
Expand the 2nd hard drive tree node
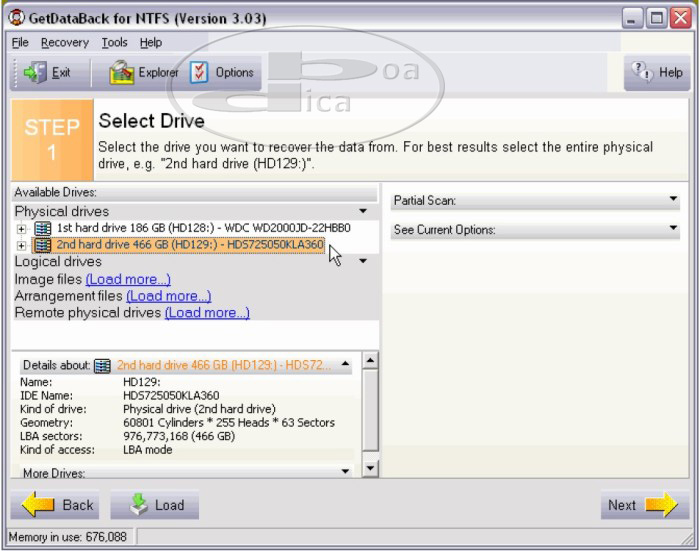tap(21, 245)
